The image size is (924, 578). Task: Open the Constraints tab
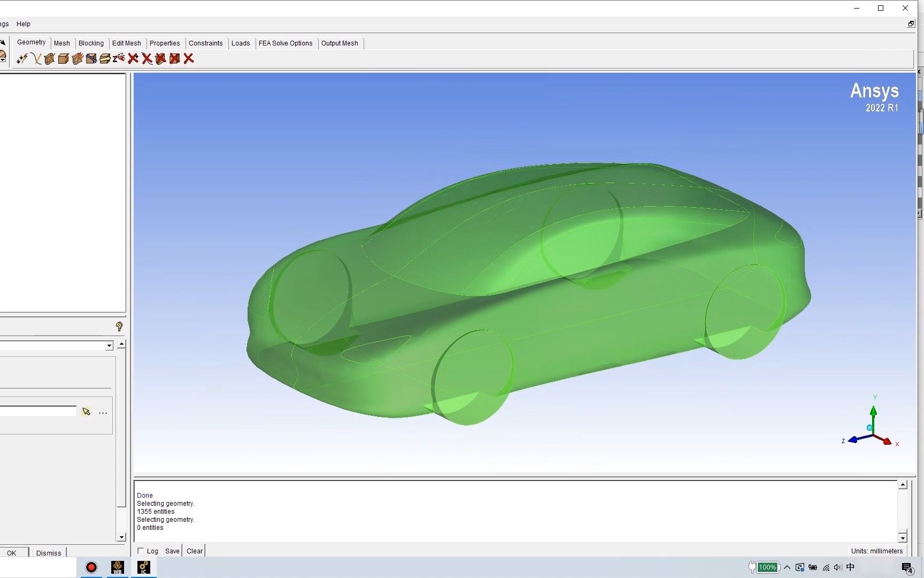click(206, 43)
